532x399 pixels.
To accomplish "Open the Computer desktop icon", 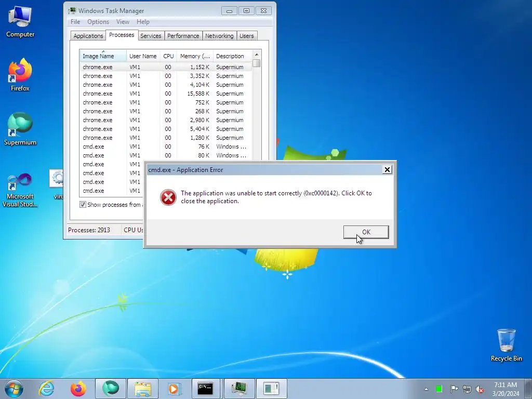I will tap(20, 22).
